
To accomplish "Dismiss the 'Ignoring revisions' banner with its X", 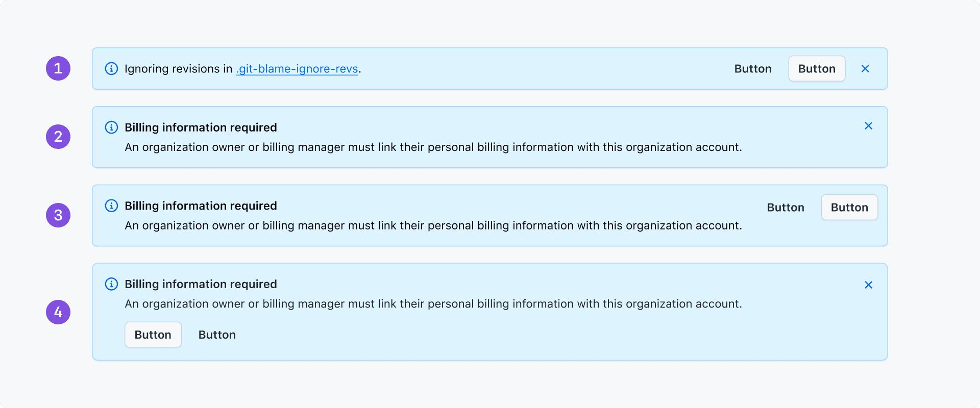I will [x=865, y=69].
